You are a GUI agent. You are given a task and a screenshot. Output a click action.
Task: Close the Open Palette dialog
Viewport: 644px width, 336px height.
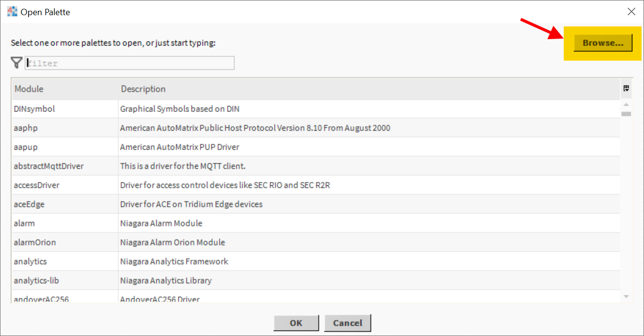(x=631, y=12)
